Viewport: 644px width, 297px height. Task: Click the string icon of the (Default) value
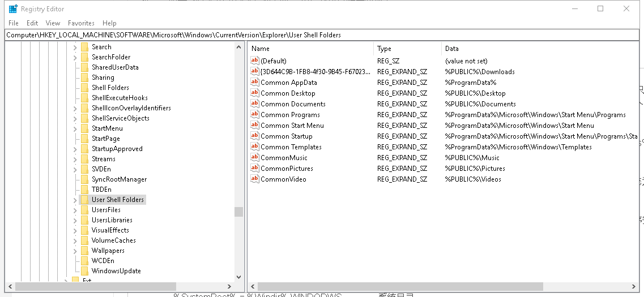255,61
